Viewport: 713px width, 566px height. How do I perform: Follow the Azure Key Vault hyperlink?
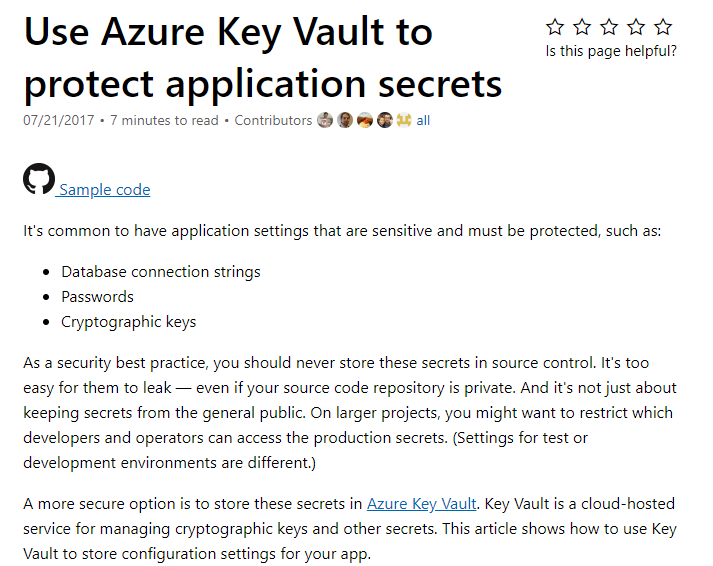(x=422, y=504)
